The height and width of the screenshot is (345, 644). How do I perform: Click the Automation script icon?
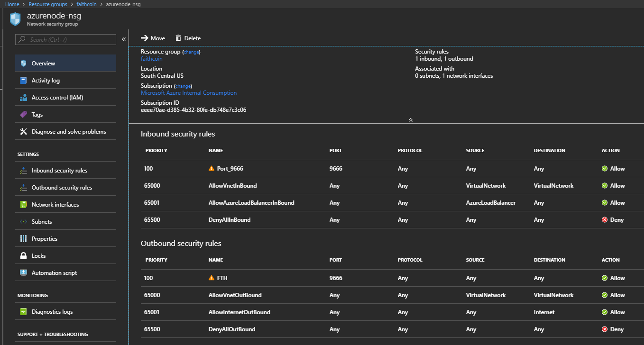click(x=23, y=273)
